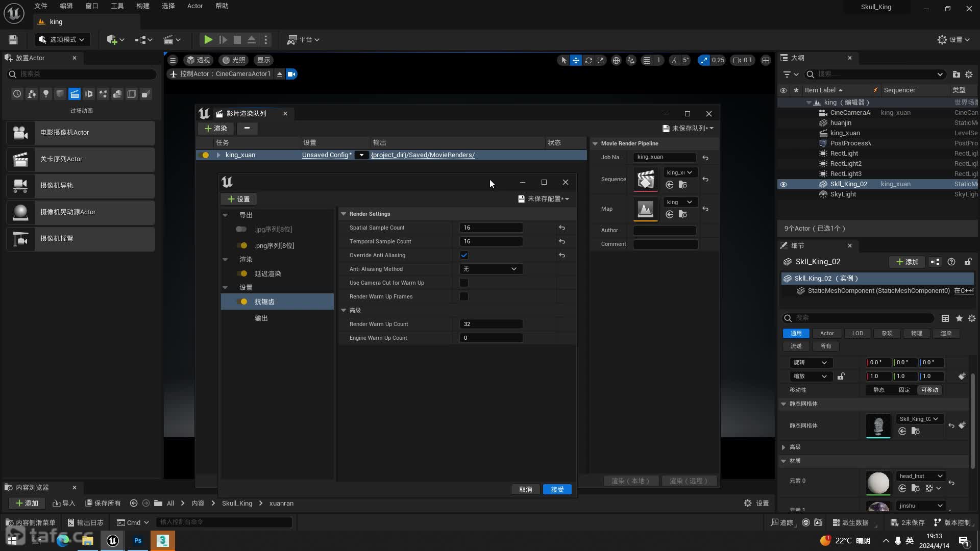
Task: Click the 接受 accept button
Action: [x=557, y=489]
